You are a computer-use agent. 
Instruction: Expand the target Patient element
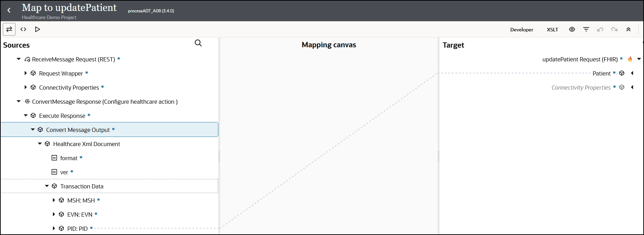632,73
